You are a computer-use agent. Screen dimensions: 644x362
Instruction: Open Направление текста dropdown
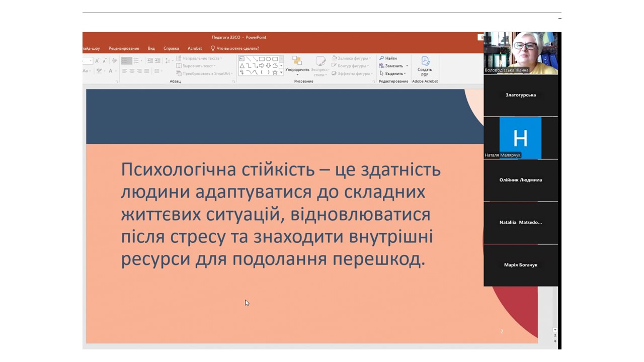pos(199,58)
